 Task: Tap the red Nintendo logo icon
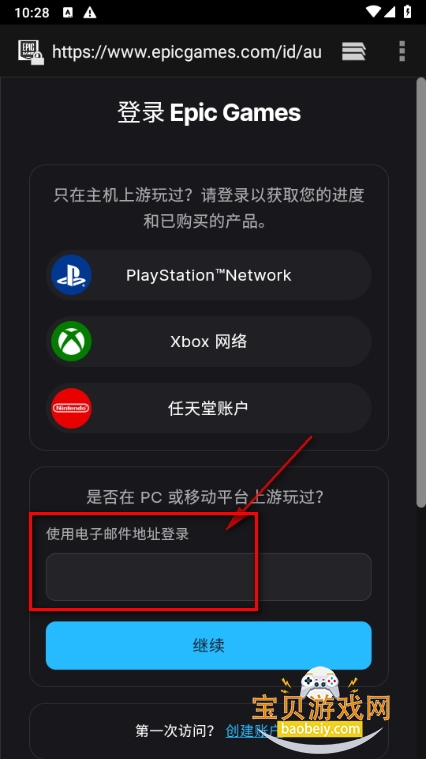click(x=71, y=408)
